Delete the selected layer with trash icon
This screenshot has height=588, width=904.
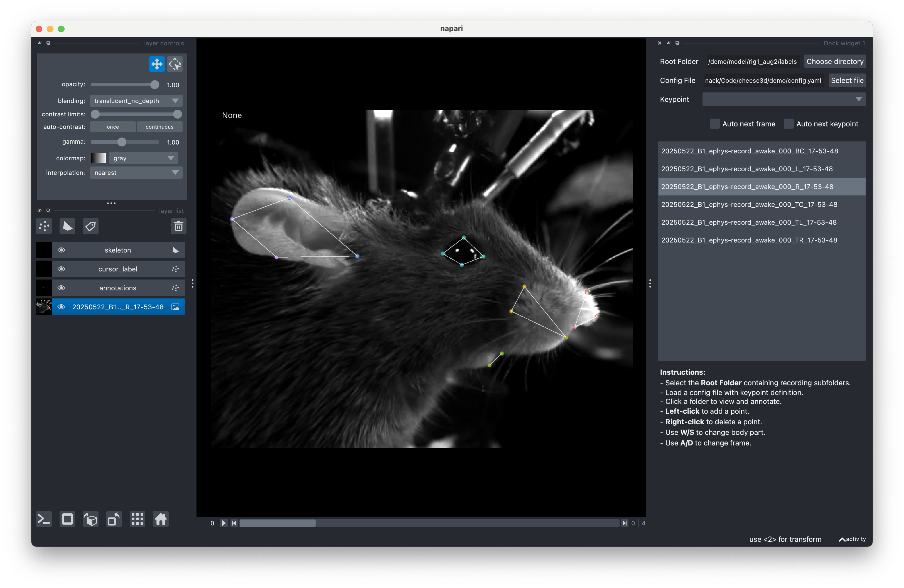tap(178, 226)
